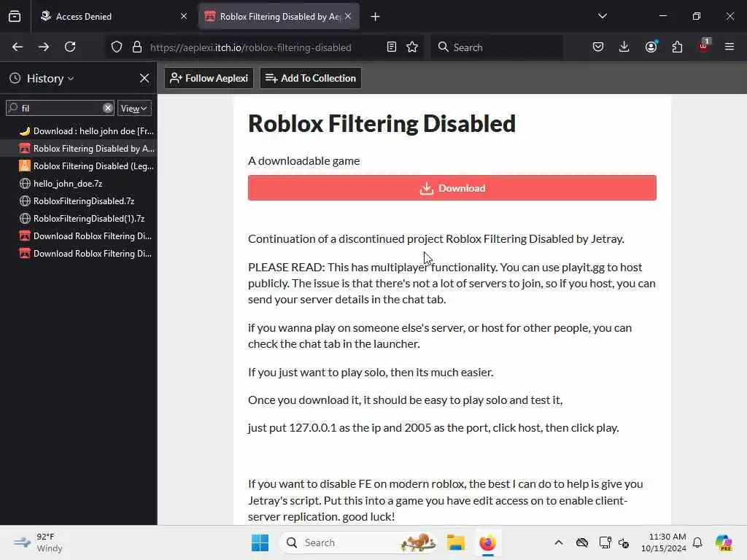Open the Downloads panel icon
The height and width of the screenshot is (560, 747).
(x=624, y=47)
